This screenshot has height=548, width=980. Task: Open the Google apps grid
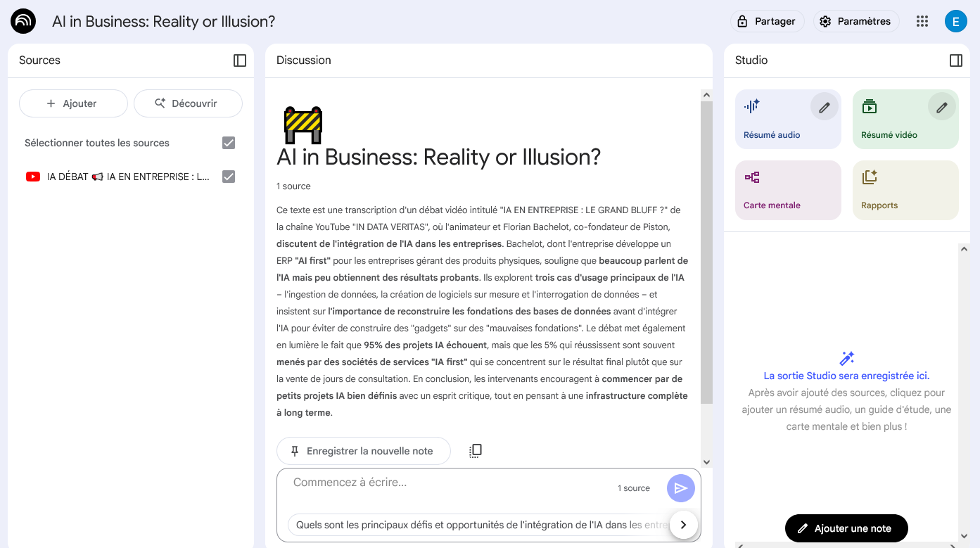[x=922, y=21]
